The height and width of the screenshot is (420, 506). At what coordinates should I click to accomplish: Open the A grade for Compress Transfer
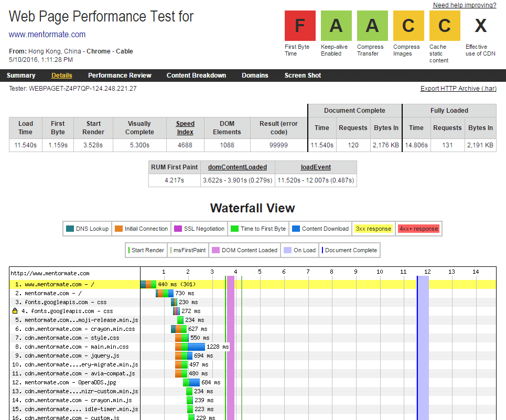(372, 26)
